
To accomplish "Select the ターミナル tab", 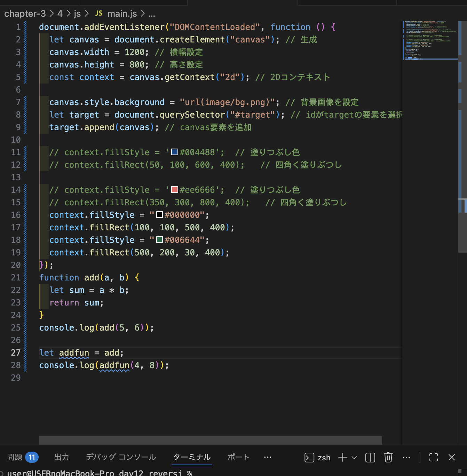I will (x=192, y=457).
